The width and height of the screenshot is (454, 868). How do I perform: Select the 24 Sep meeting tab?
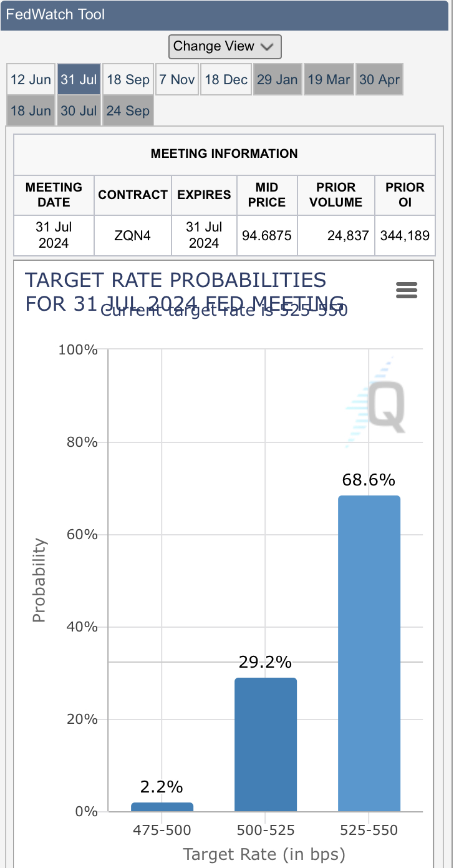128,110
